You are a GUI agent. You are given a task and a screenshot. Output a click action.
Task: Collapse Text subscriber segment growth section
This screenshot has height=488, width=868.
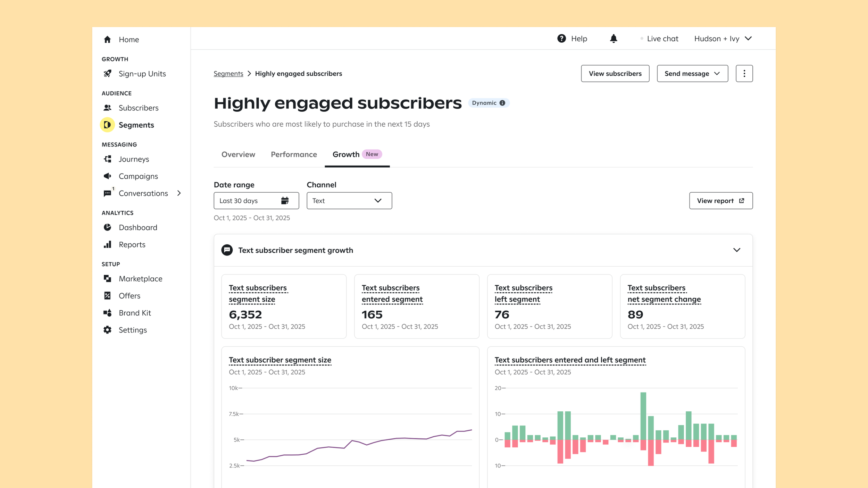736,250
